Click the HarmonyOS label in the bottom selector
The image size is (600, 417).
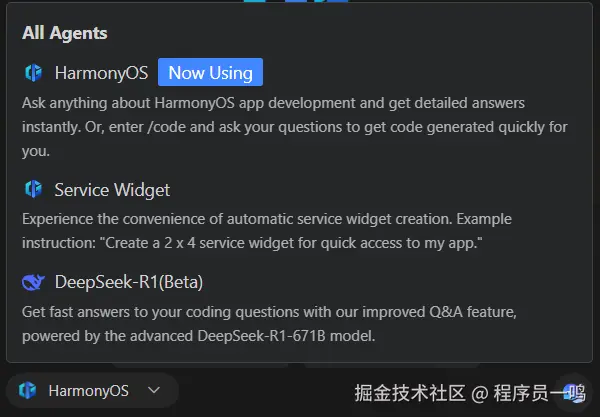click(88, 390)
